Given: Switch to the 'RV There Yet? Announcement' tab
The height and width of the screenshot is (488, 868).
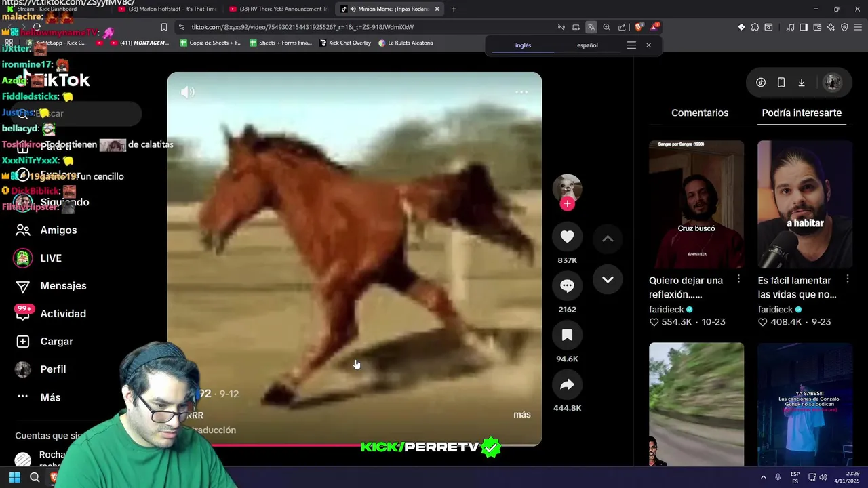Looking at the screenshot, I should [x=278, y=9].
